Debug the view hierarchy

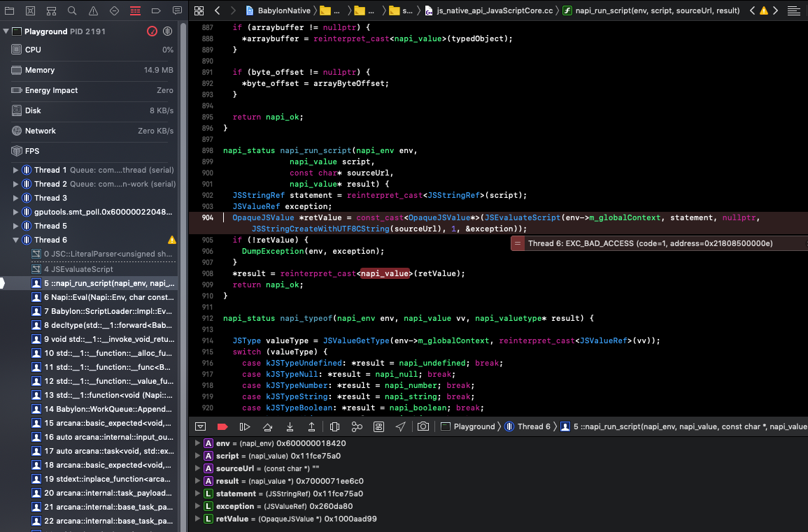click(x=334, y=426)
